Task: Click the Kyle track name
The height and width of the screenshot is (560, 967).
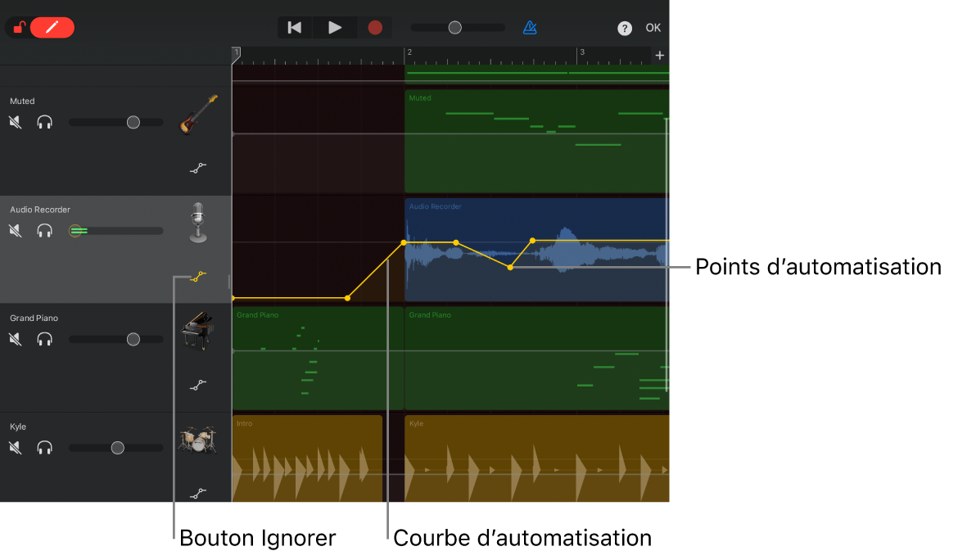Action: tap(18, 427)
